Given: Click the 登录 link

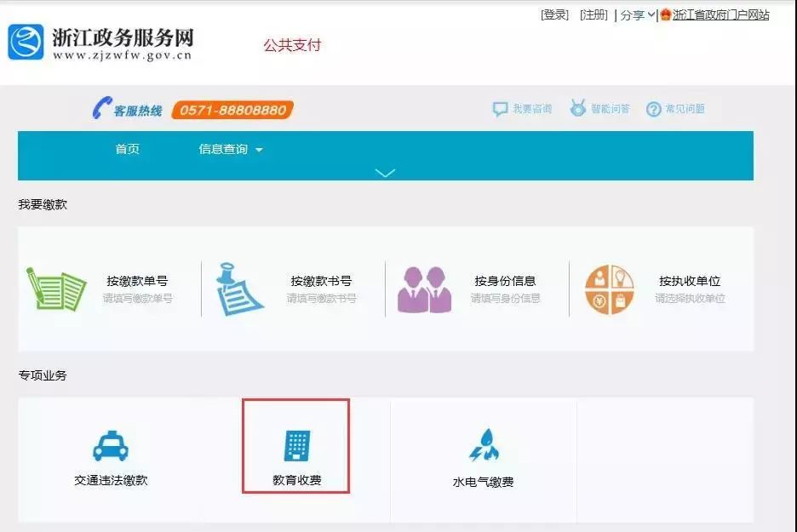Looking at the screenshot, I should click(554, 15).
